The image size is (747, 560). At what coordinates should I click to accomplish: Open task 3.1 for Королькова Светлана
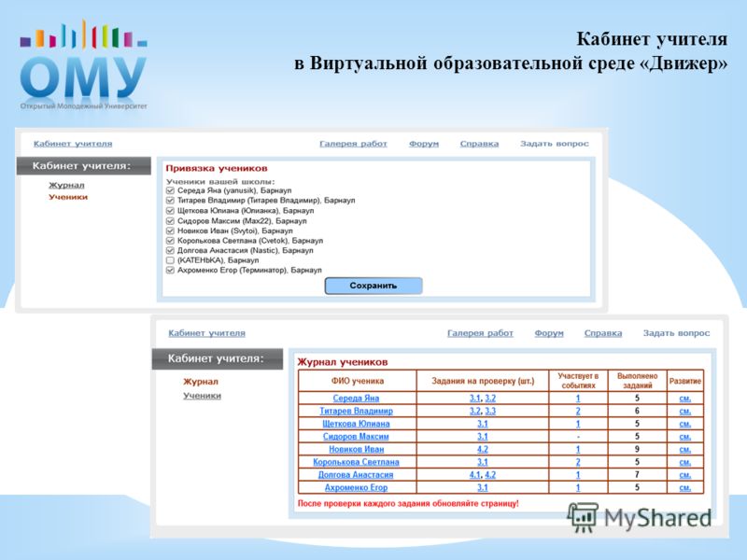[483, 462]
